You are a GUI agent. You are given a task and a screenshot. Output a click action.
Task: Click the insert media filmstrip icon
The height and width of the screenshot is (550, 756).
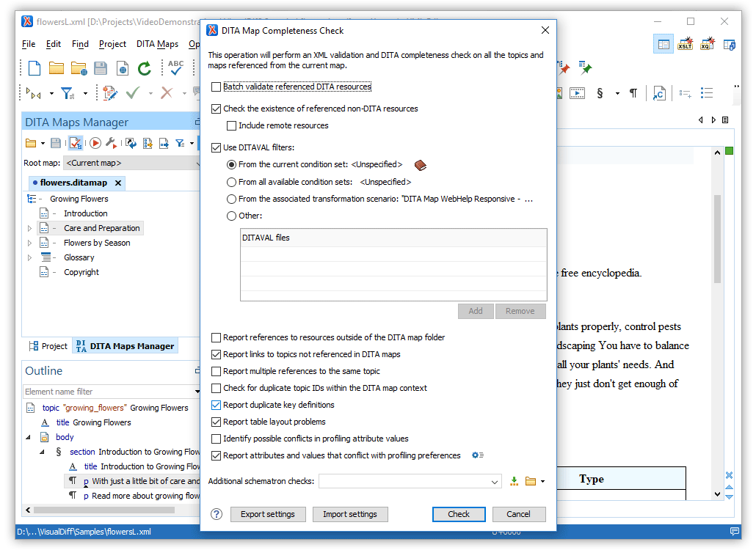pos(577,93)
